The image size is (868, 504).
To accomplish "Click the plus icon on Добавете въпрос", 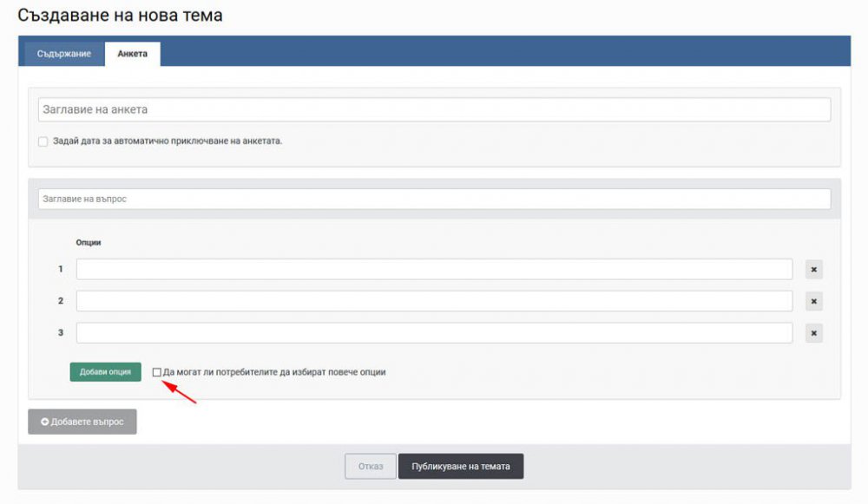I will click(x=46, y=422).
